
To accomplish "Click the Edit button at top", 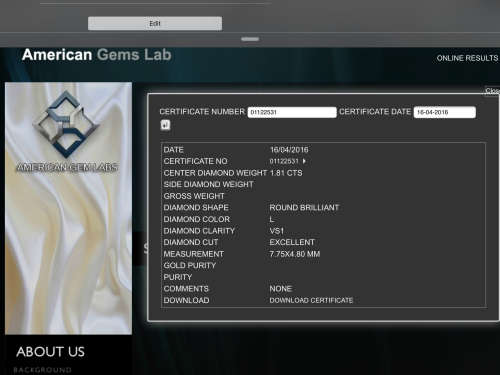I will [155, 23].
